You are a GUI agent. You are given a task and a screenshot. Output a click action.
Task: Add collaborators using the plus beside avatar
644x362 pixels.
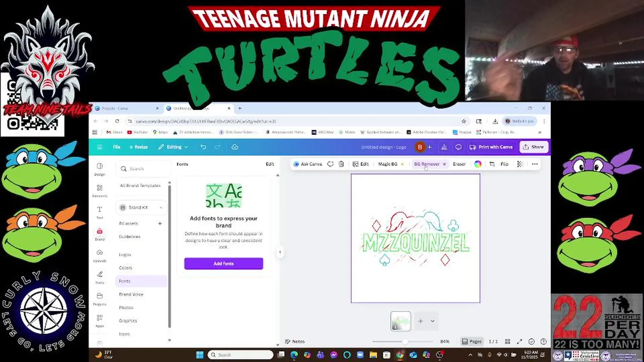click(x=429, y=147)
